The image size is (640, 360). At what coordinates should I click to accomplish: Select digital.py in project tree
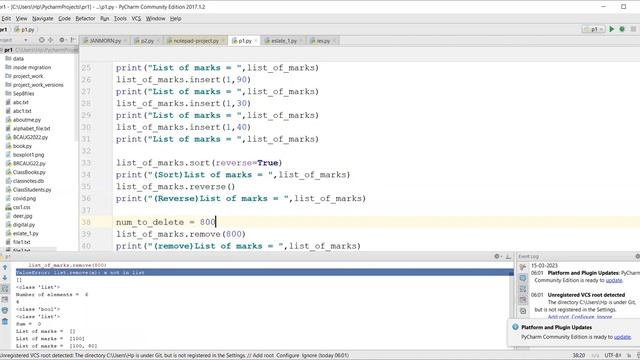(24, 224)
